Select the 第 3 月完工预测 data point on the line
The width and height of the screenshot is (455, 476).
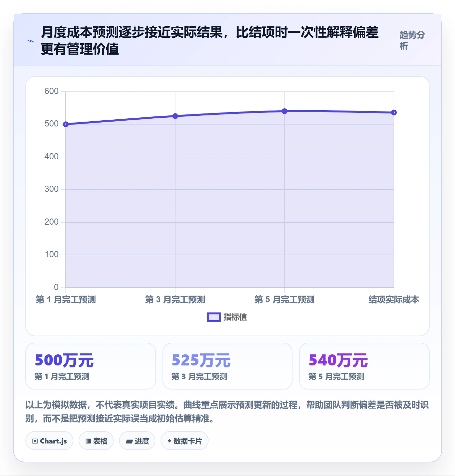point(175,116)
